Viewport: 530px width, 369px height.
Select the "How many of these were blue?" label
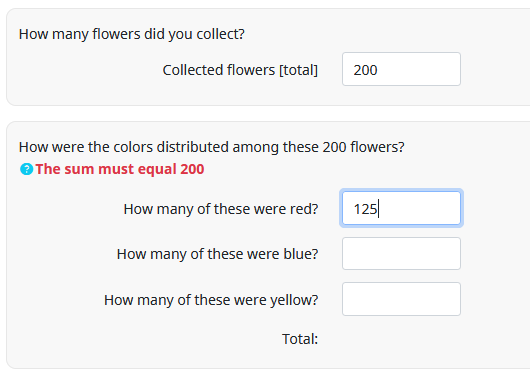tap(217, 254)
